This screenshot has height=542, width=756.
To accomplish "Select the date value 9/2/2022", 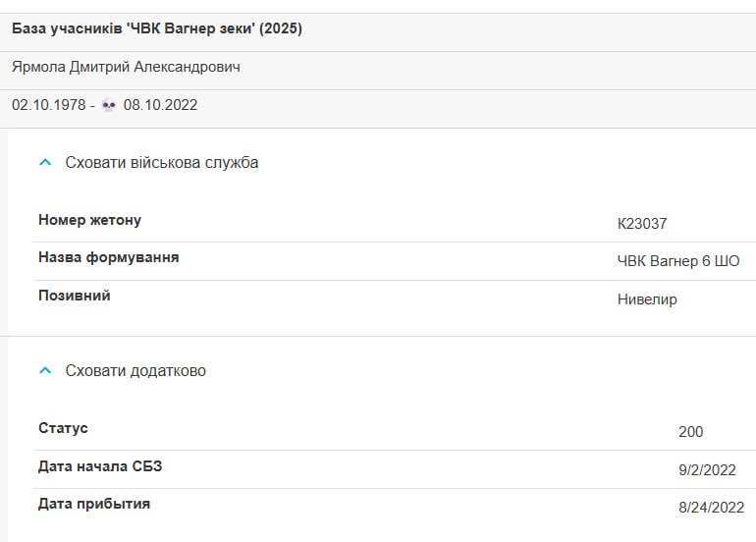I will (707, 470).
